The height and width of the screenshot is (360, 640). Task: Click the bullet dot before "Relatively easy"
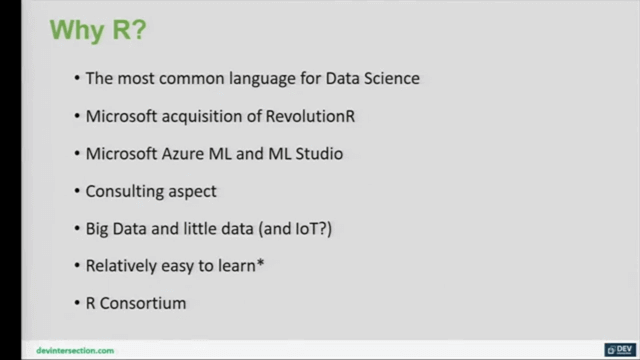point(77,266)
